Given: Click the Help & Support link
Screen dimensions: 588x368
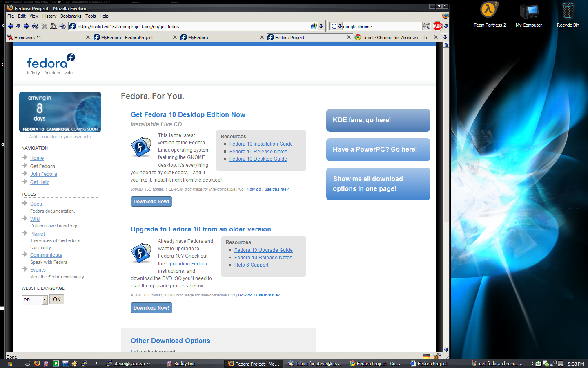Looking at the screenshot, I should pyautogui.click(x=251, y=265).
